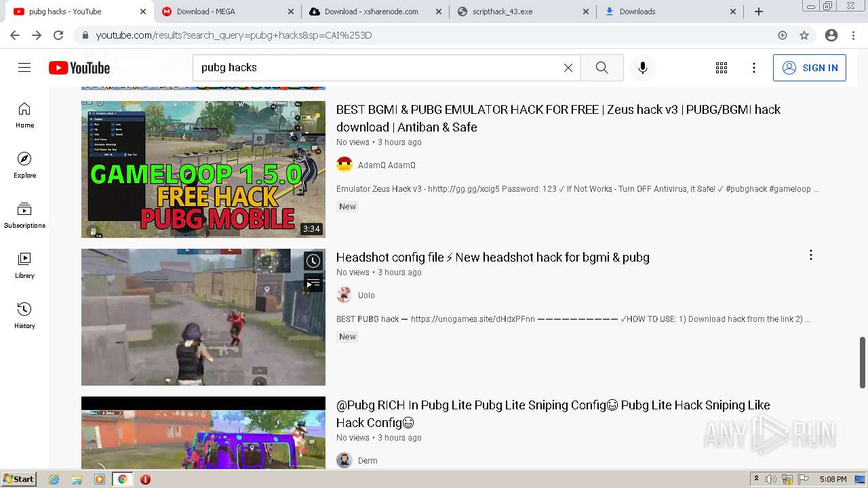
Task: Click New badge under AdamQ video
Action: 347,207
